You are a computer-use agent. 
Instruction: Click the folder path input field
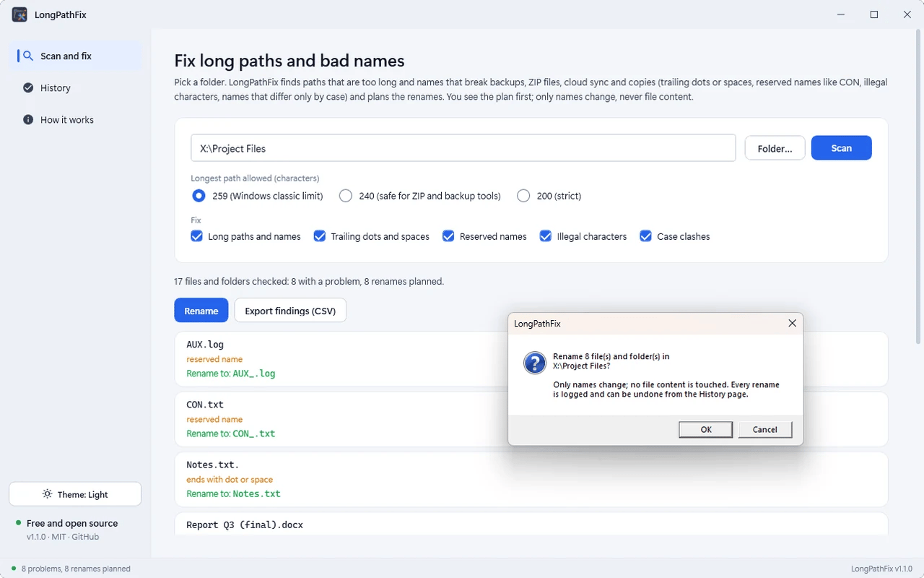(463, 148)
